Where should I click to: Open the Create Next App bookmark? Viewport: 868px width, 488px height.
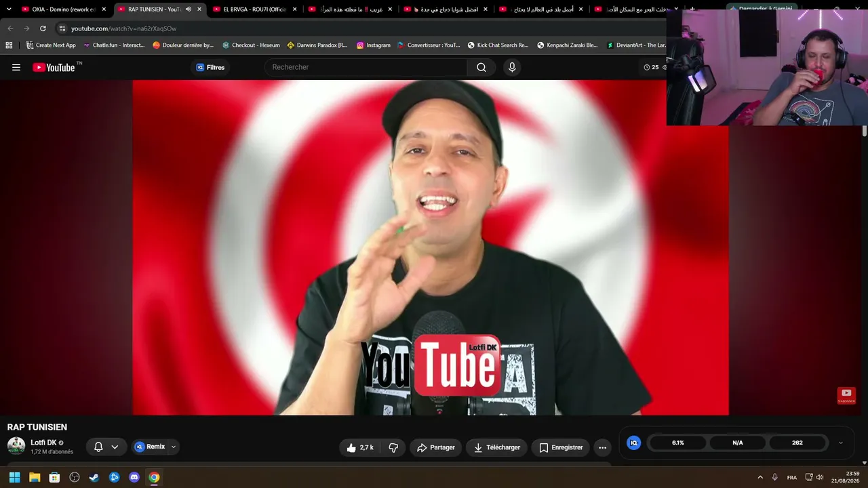[51, 45]
